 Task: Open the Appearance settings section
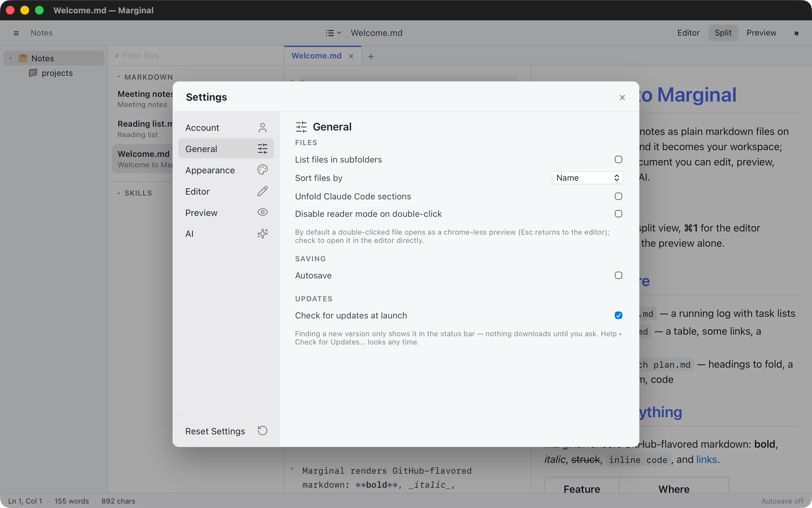pos(226,170)
